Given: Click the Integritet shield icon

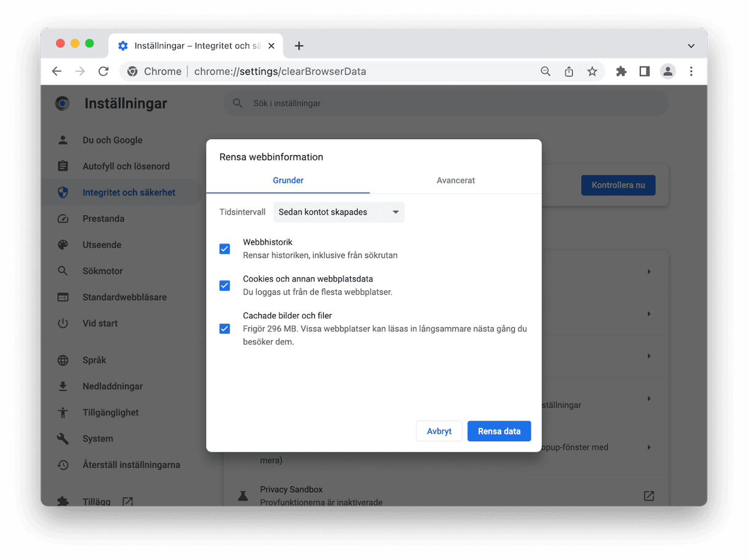Looking at the screenshot, I should [63, 192].
